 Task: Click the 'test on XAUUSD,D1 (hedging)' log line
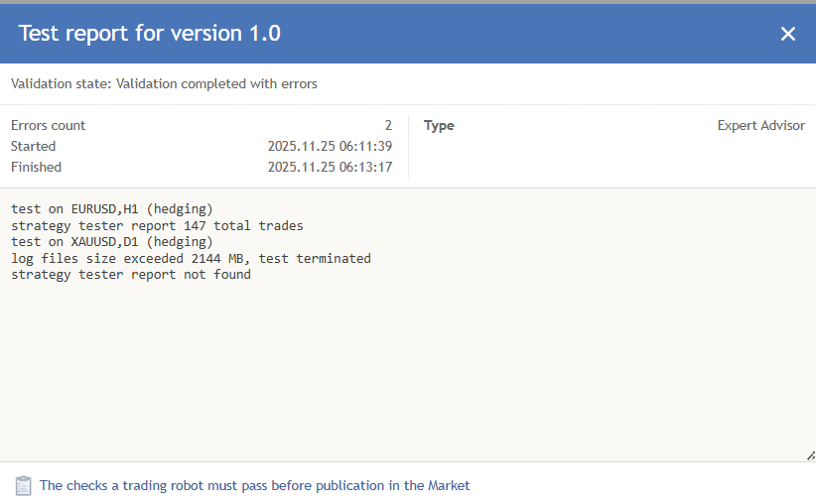pyautogui.click(x=112, y=241)
